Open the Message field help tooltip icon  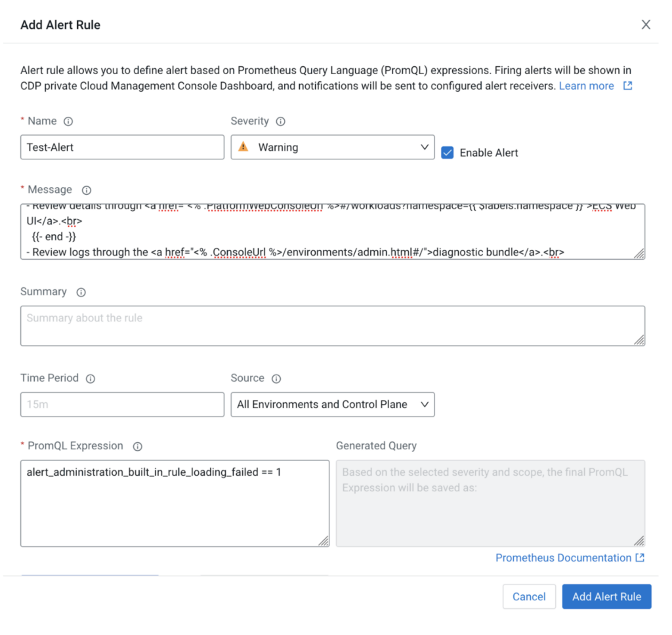point(86,190)
